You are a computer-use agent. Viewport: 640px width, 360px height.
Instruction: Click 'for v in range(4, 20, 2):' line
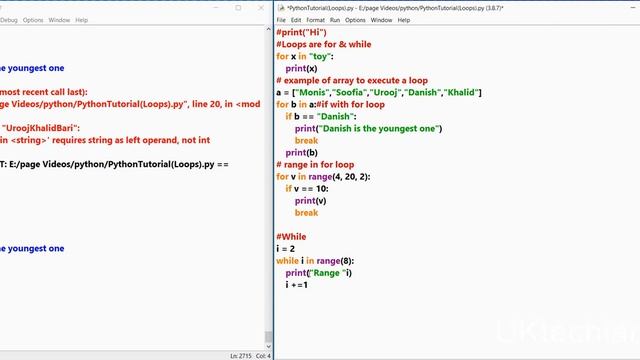coord(323,177)
